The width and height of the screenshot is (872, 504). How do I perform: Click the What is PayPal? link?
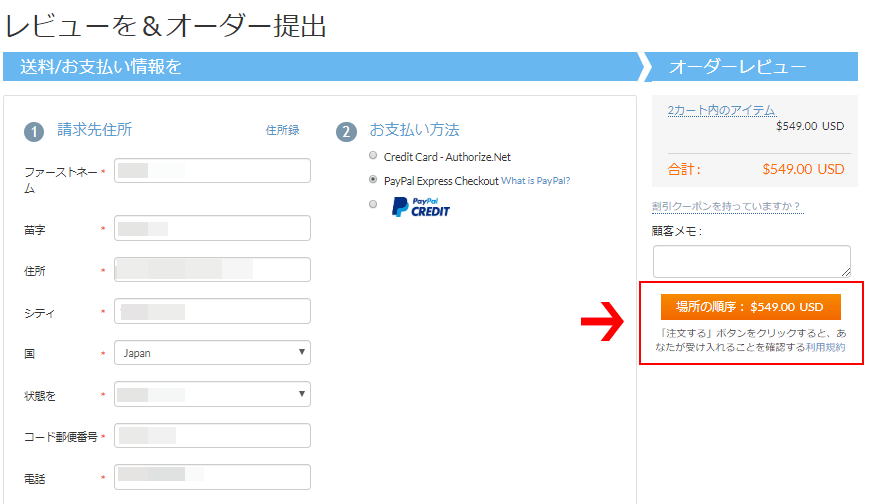pyautogui.click(x=535, y=181)
